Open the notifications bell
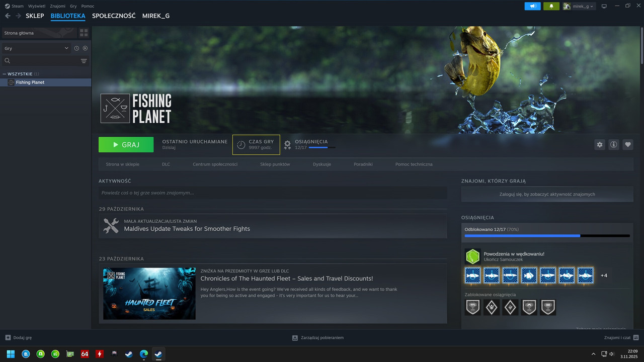Viewport: 644px width, 362px height. (x=551, y=6)
